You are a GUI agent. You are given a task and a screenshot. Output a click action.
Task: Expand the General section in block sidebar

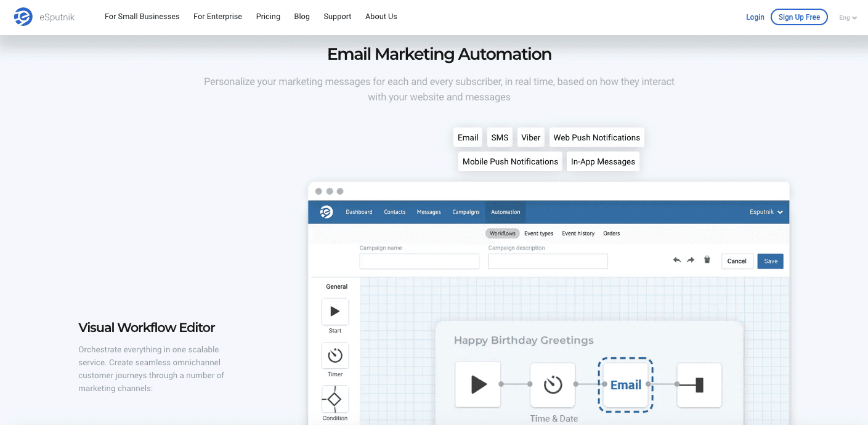(x=338, y=286)
